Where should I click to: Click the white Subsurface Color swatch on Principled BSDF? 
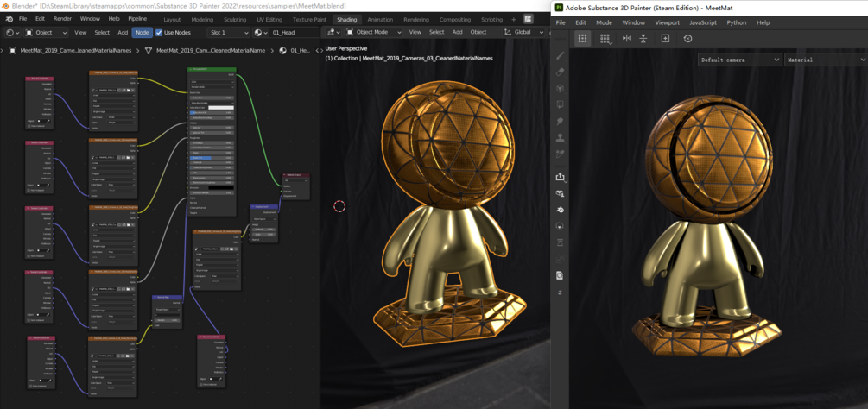tap(221, 107)
